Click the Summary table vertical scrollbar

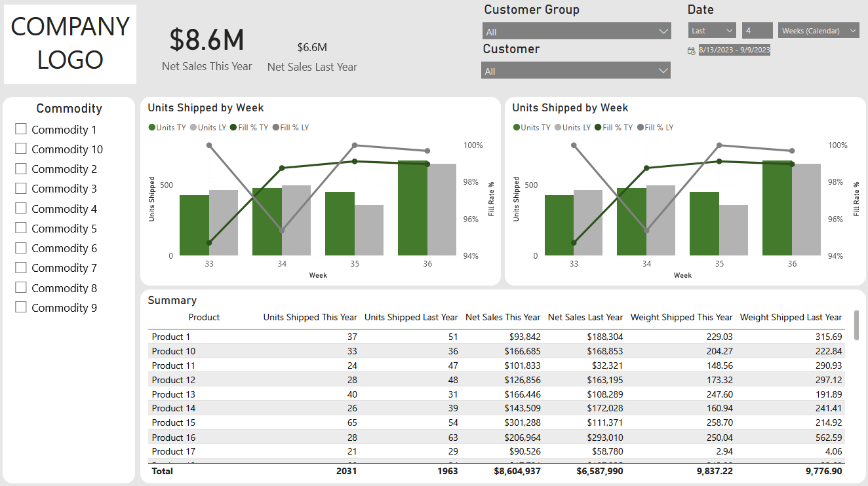pyautogui.click(x=856, y=326)
